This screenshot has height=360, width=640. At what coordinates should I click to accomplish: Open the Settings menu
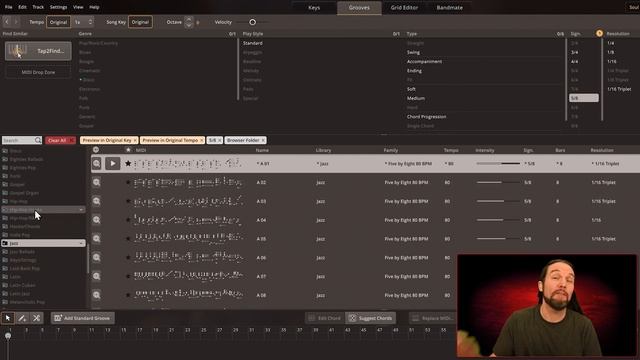pos(58,7)
